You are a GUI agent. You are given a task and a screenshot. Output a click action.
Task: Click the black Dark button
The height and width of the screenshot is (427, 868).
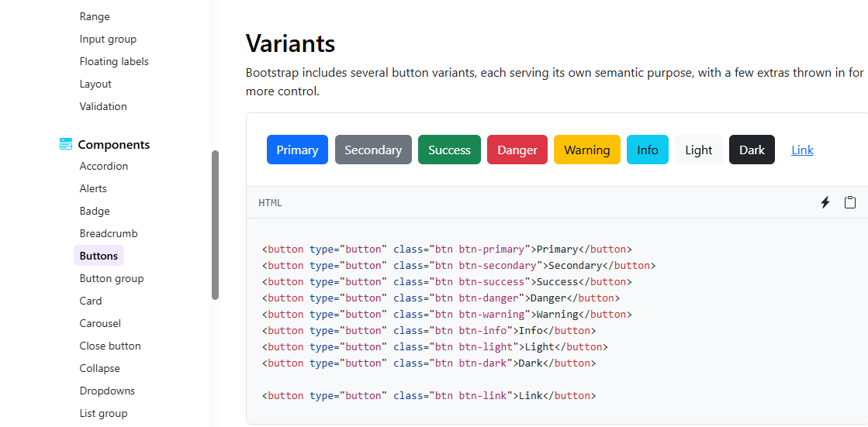752,150
